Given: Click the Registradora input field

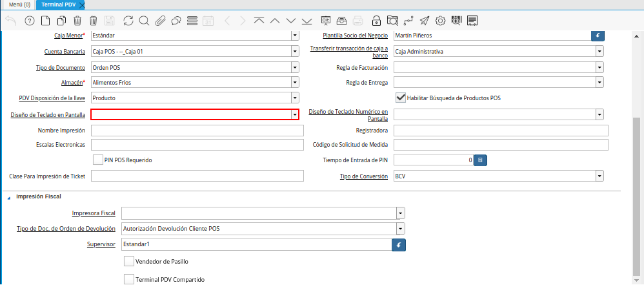Looking at the screenshot, I should point(501,131).
